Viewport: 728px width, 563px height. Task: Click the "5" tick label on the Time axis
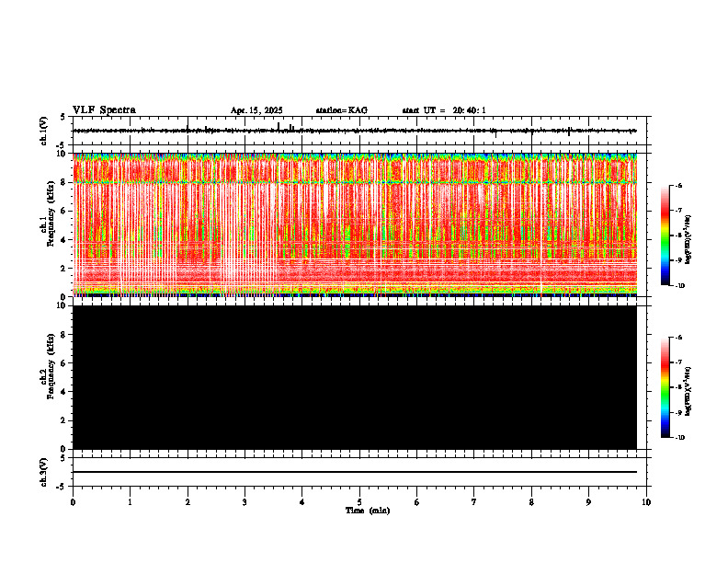coord(359,502)
